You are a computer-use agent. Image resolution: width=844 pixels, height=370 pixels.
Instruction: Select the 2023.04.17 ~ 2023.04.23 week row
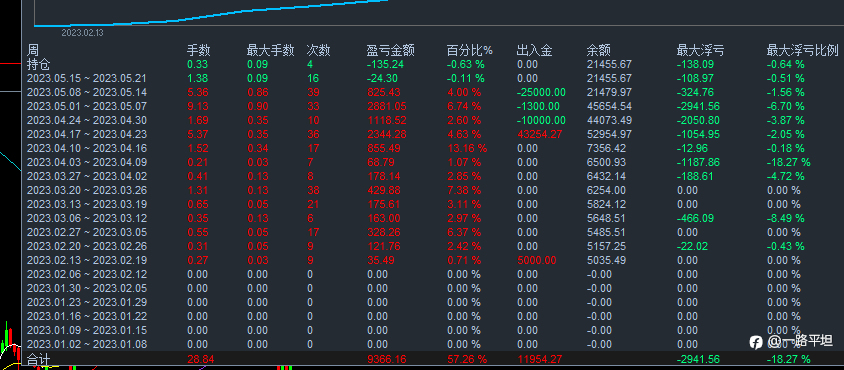(432, 134)
